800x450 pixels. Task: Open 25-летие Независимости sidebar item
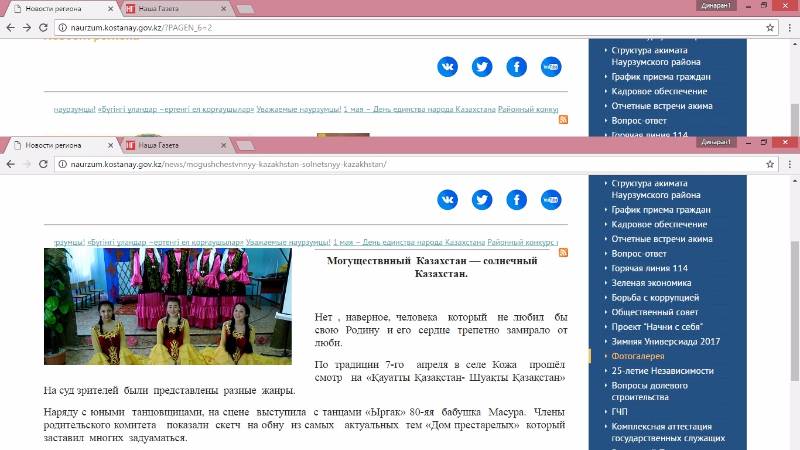pos(663,371)
